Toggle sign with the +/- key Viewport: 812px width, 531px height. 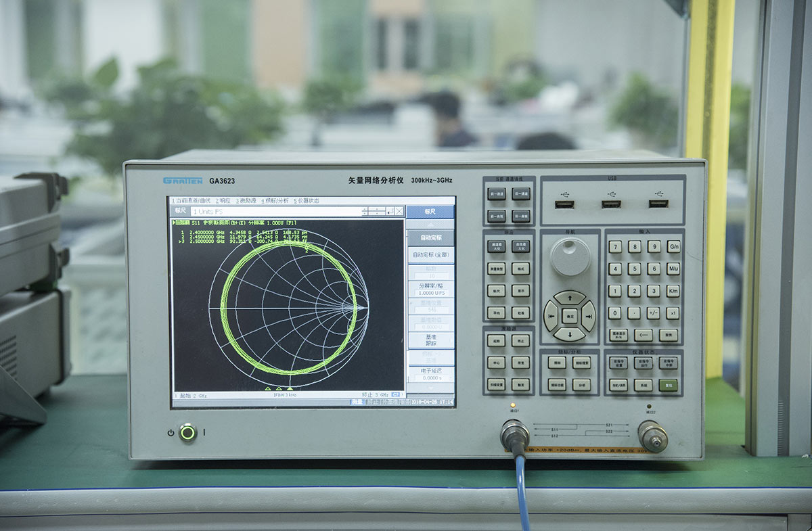(x=654, y=313)
